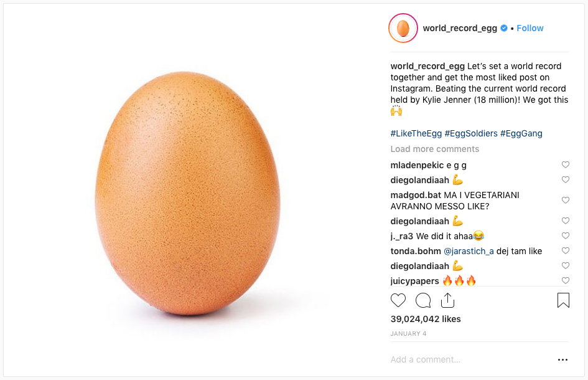This screenshot has width=588, height=380.
Task: Open the comment speech bubble icon
Action: pyautogui.click(x=423, y=300)
